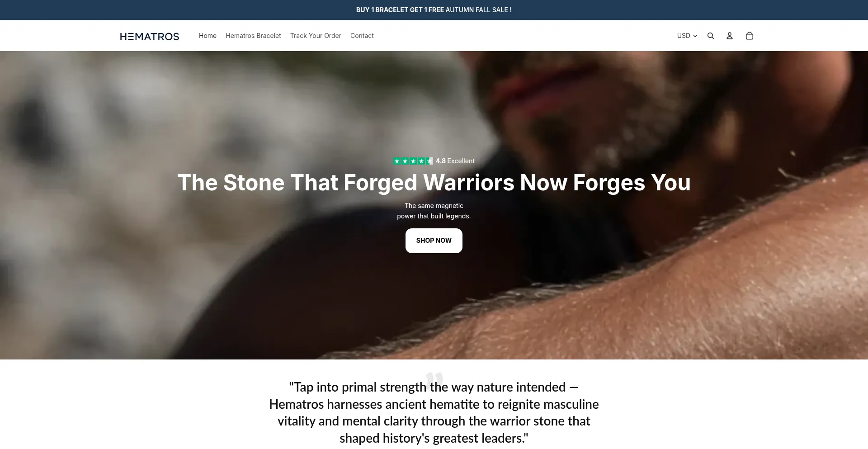Image resolution: width=868 pixels, height=449 pixels.
Task: Open Track Your Order link
Action: point(316,36)
